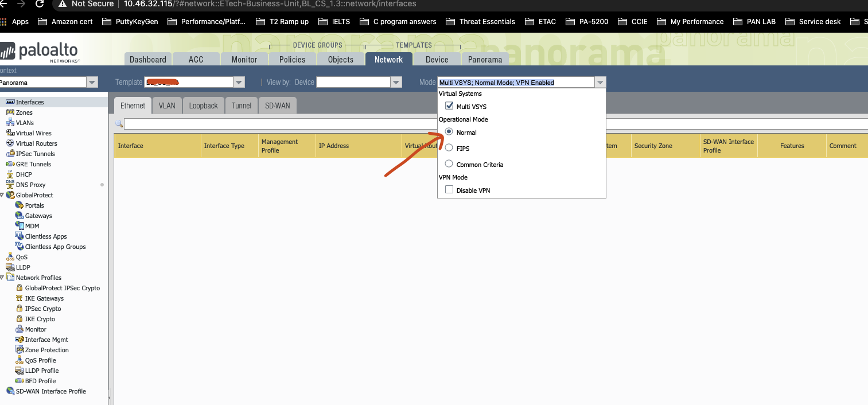Select the IKE Crypto item
Viewport: 868px width, 405px height.
(40, 319)
